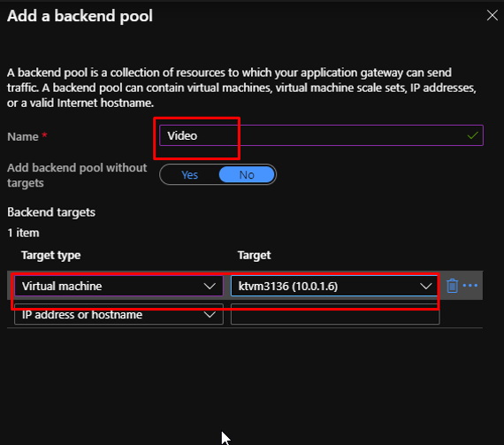The height and width of the screenshot is (445, 504).
Task: Click the Target type column header
Action: click(x=50, y=256)
